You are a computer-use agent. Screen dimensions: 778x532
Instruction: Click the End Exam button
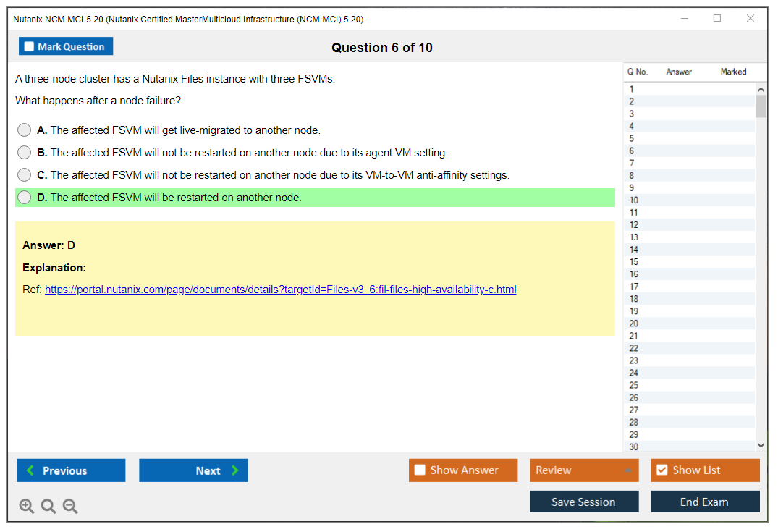tap(705, 502)
